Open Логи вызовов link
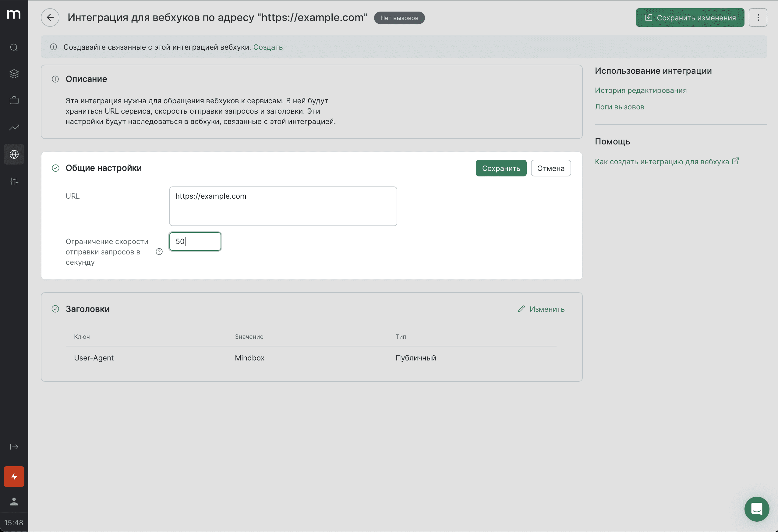The width and height of the screenshot is (778, 532). tap(619, 107)
